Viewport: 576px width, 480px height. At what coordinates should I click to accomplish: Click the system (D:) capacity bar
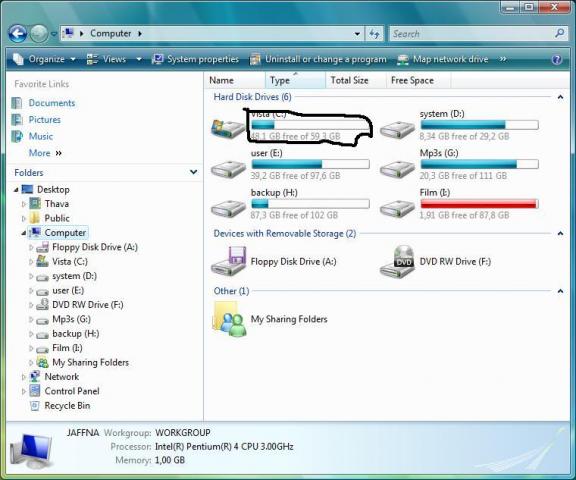[479, 125]
